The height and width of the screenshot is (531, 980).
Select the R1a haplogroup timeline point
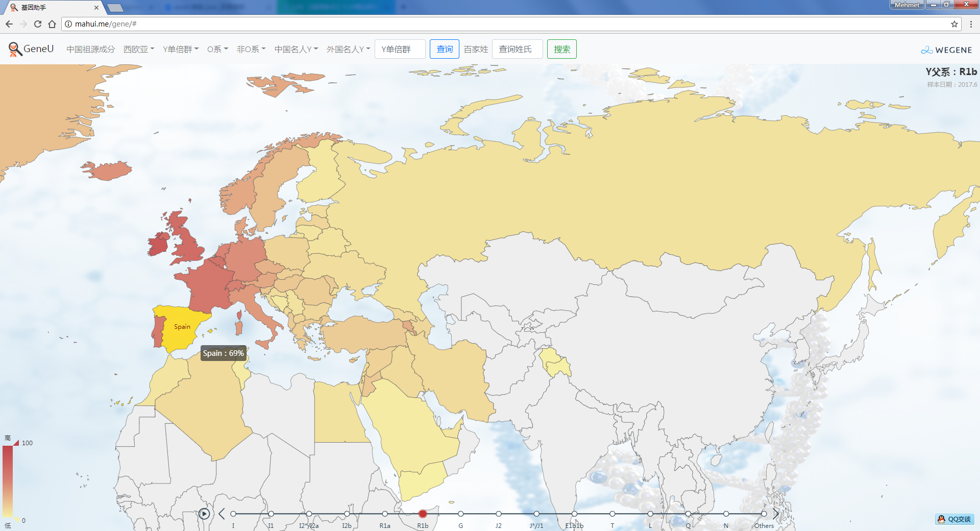(385, 514)
